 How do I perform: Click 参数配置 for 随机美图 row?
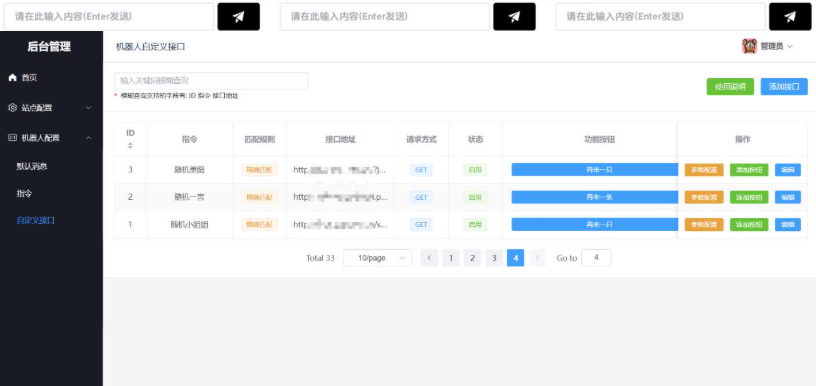[704, 170]
